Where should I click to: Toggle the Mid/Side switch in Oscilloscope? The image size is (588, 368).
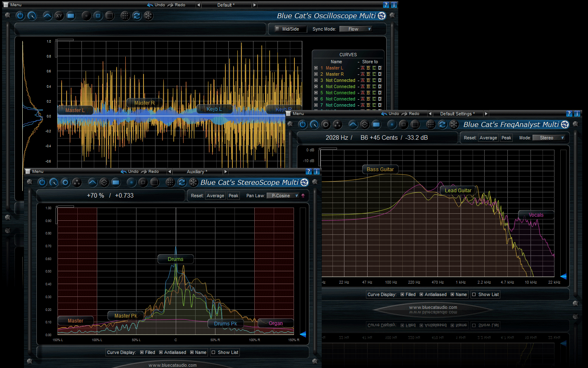click(x=277, y=29)
